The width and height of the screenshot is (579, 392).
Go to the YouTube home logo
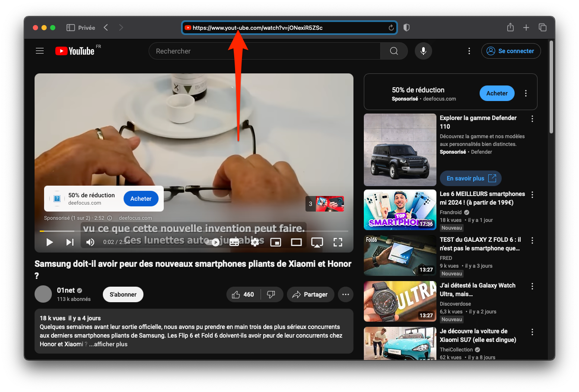(75, 51)
